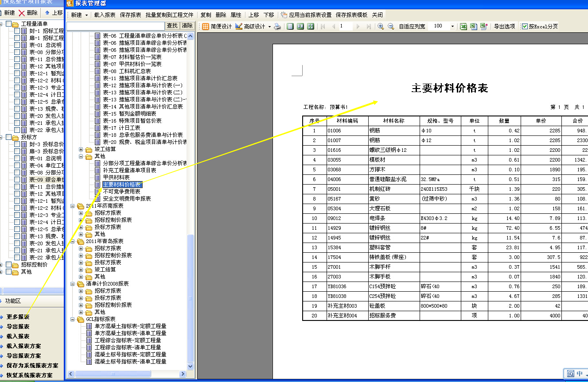Click 保存报表 in the toolbar
The width and height of the screenshot is (588, 382).
pos(130,15)
